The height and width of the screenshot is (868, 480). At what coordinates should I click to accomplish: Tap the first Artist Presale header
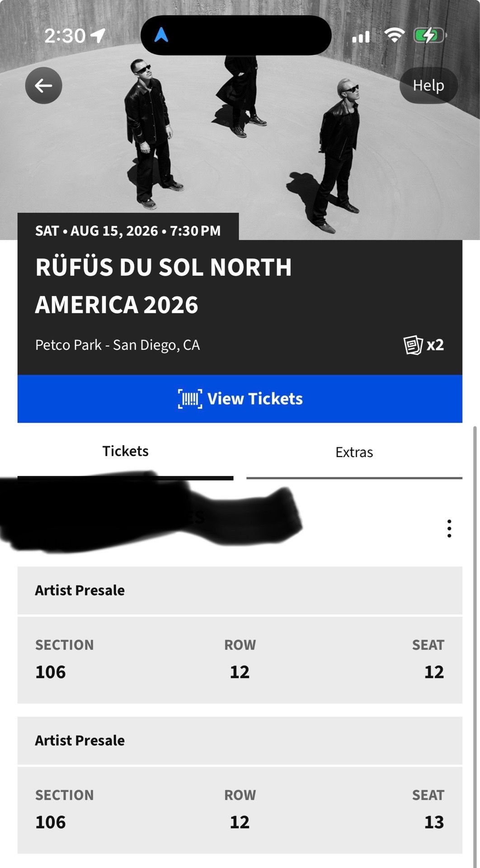pos(240,590)
